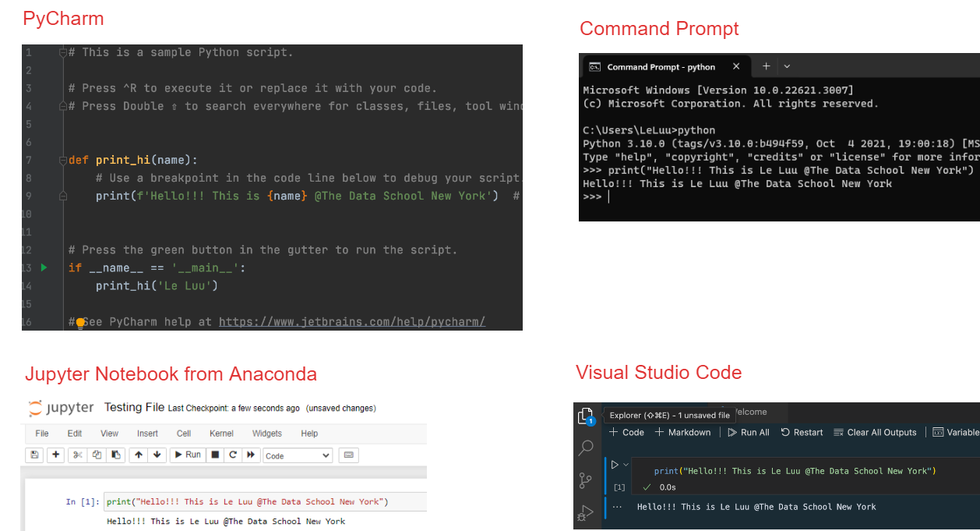This screenshot has height=531, width=980.
Task: Open the Jupyter File menu
Action: coord(42,434)
